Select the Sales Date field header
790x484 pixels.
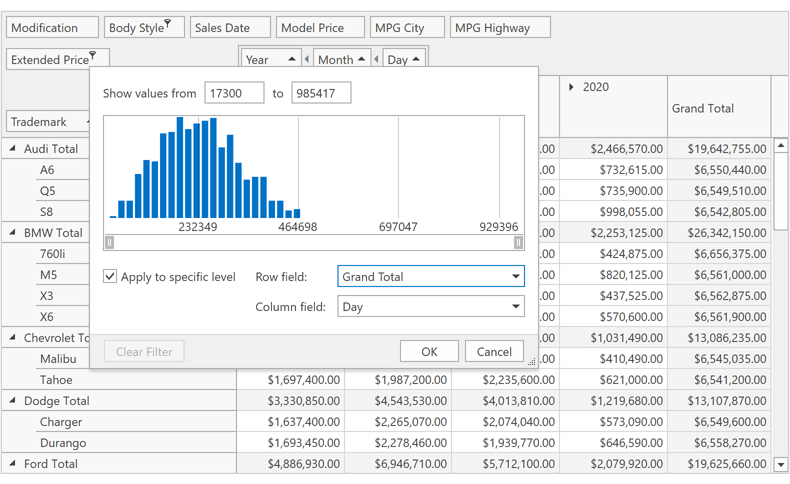tap(230, 28)
